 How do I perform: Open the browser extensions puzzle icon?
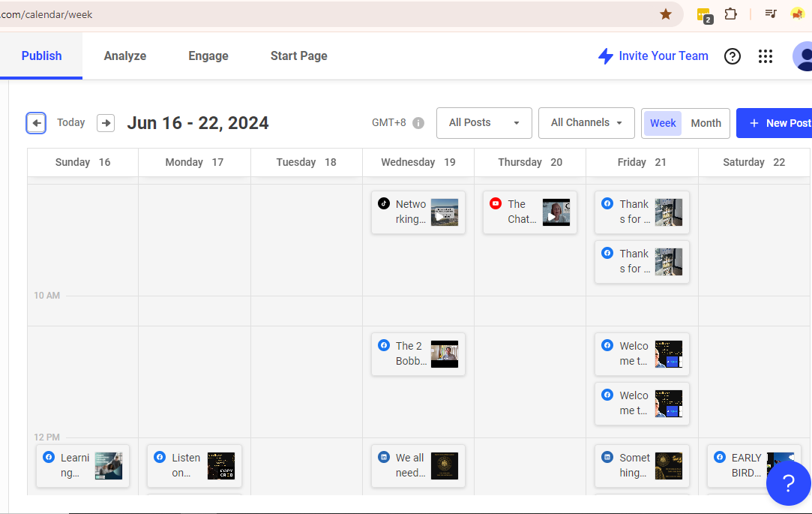[x=730, y=14]
